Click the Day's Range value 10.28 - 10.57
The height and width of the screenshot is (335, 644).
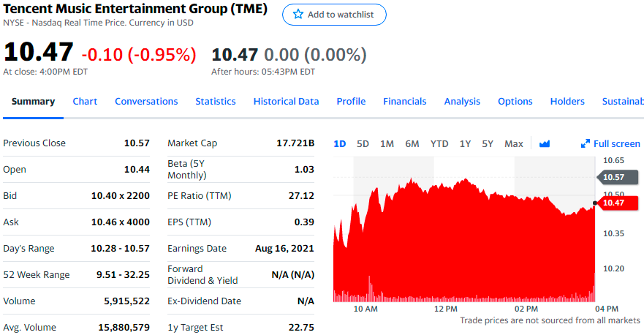[121, 248]
